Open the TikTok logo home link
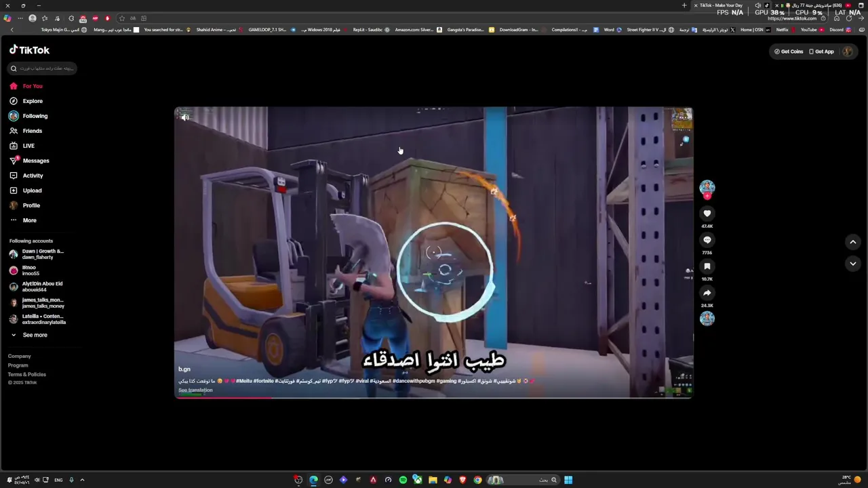868x488 pixels. [29, 50]
